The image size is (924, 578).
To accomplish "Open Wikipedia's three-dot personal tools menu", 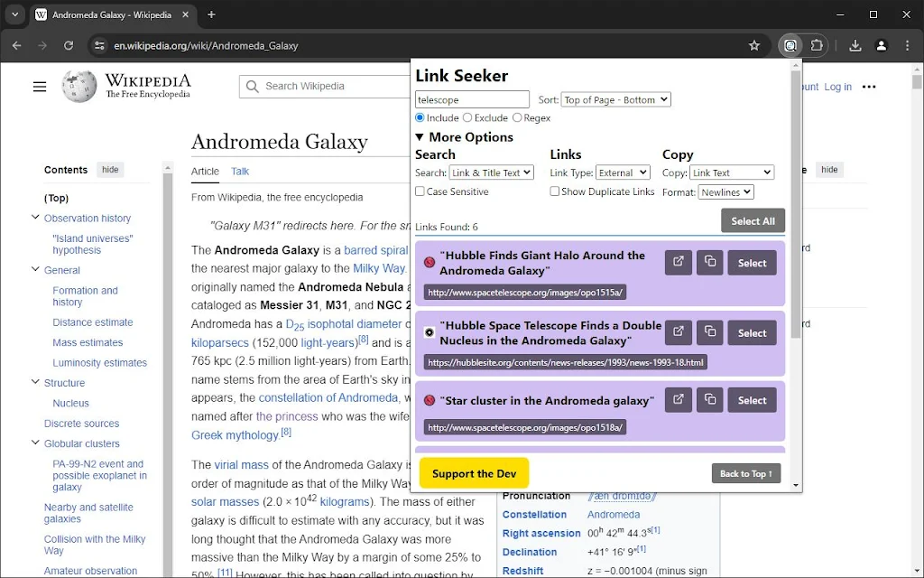I will 869,87.
